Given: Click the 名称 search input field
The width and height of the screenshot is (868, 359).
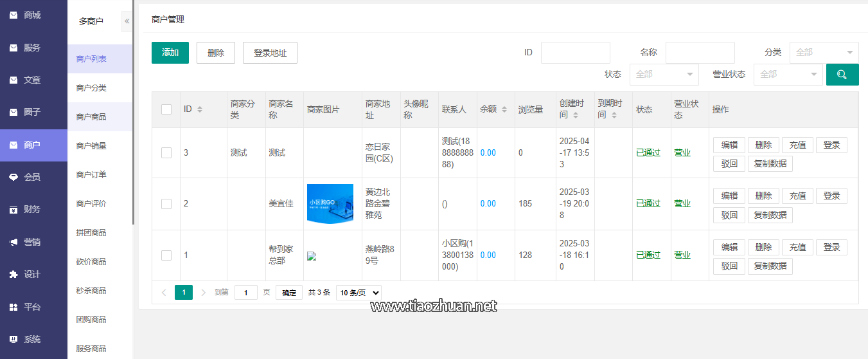Looking at the screenshot, I should (x=700, y=53).
